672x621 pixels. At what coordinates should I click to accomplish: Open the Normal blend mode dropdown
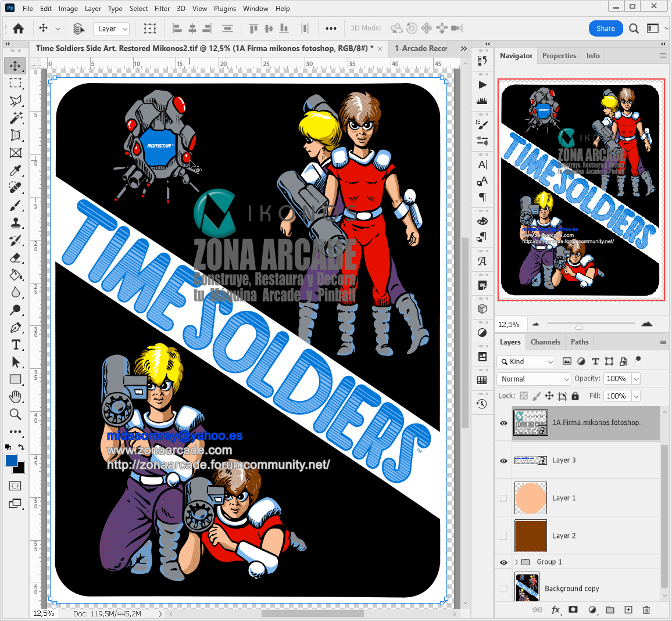pos(534,379)
